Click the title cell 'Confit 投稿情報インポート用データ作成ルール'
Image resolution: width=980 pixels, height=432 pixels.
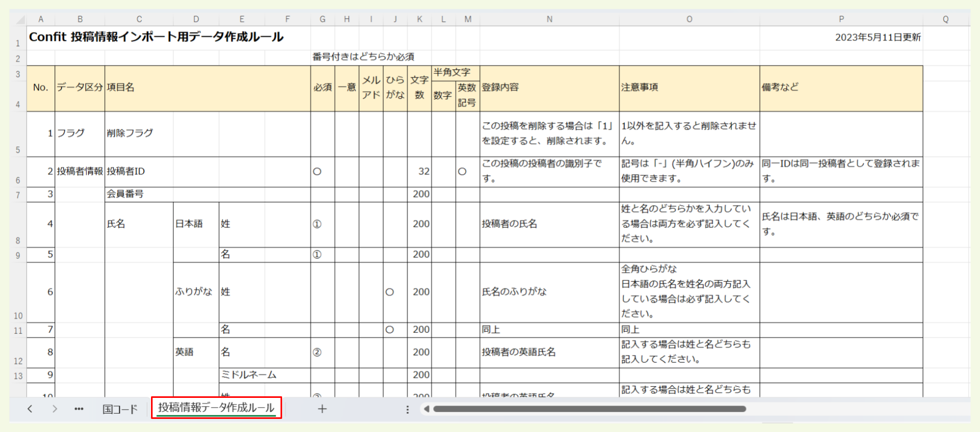(156, 37)
